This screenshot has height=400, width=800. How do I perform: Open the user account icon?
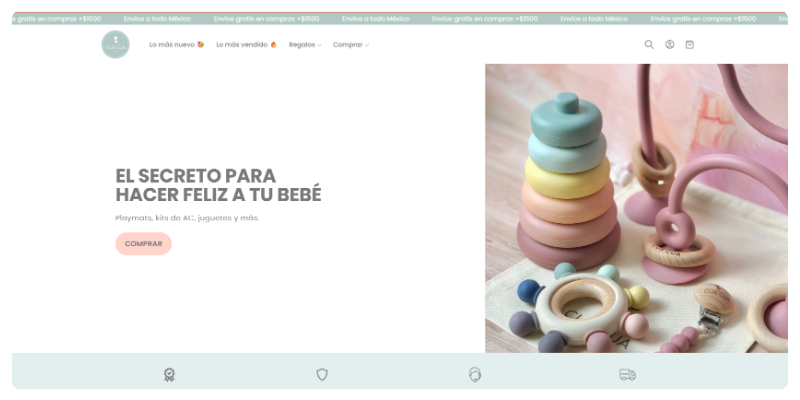pos(669,44)
